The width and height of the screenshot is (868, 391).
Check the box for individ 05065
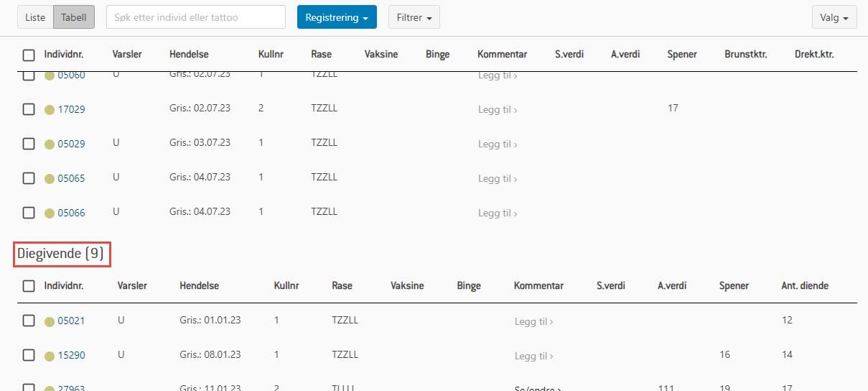coord(29,178)
